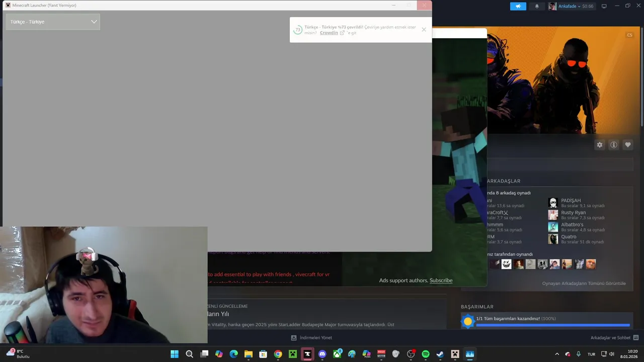This screenshot has height=362, width=644.
Task: Show hidden system tray icons
Action: click(x=556, y=354)
